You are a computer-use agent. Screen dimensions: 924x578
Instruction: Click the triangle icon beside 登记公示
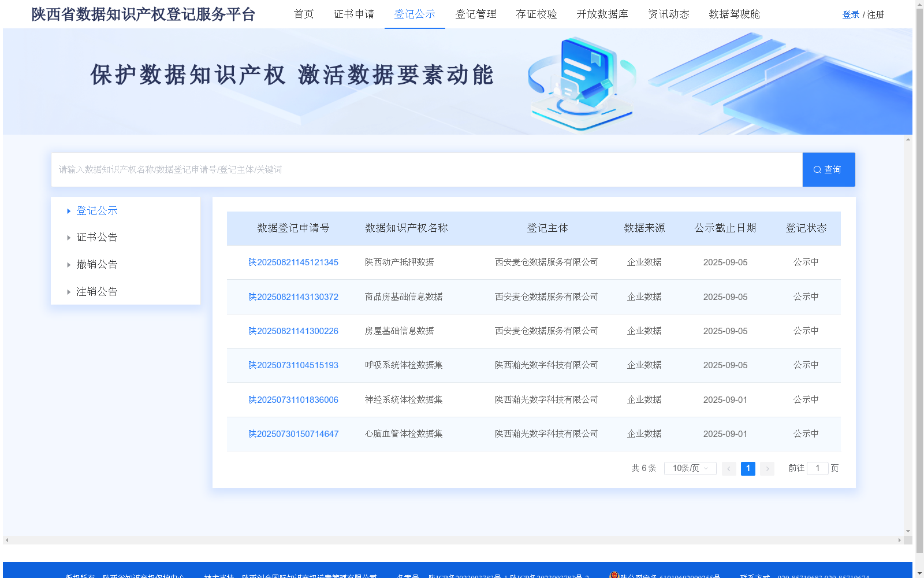69,210
